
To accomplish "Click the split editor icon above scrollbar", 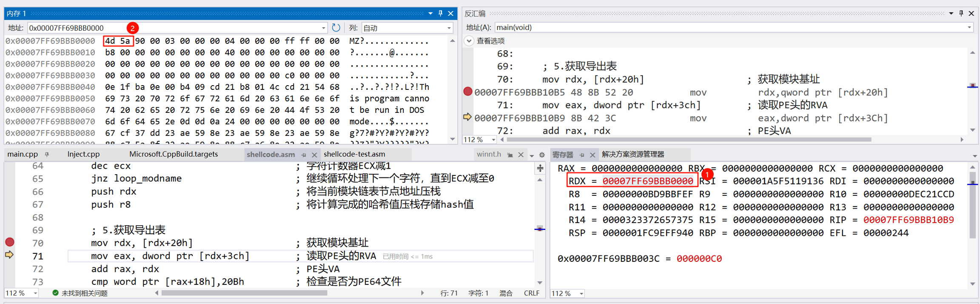I will [540, 169].
